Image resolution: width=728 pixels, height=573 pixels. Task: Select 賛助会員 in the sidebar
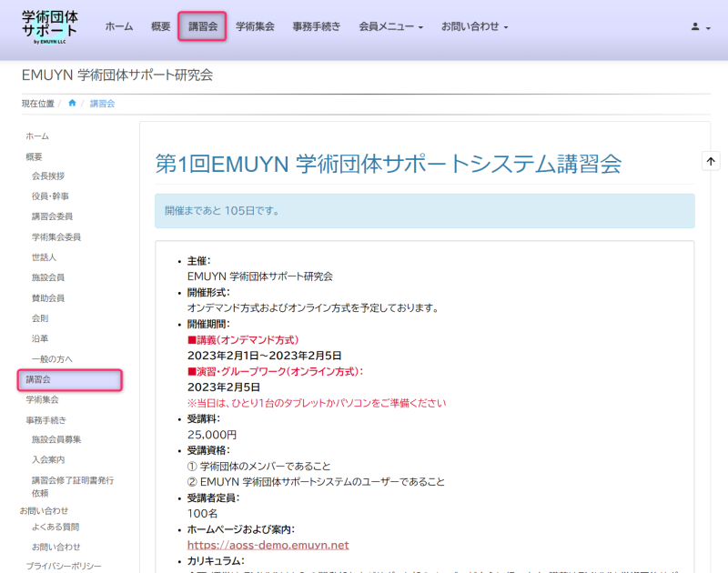(48, 298)
